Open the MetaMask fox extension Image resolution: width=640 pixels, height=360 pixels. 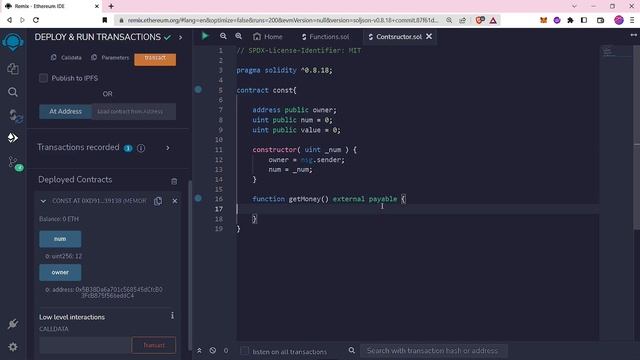click(543, 20)
